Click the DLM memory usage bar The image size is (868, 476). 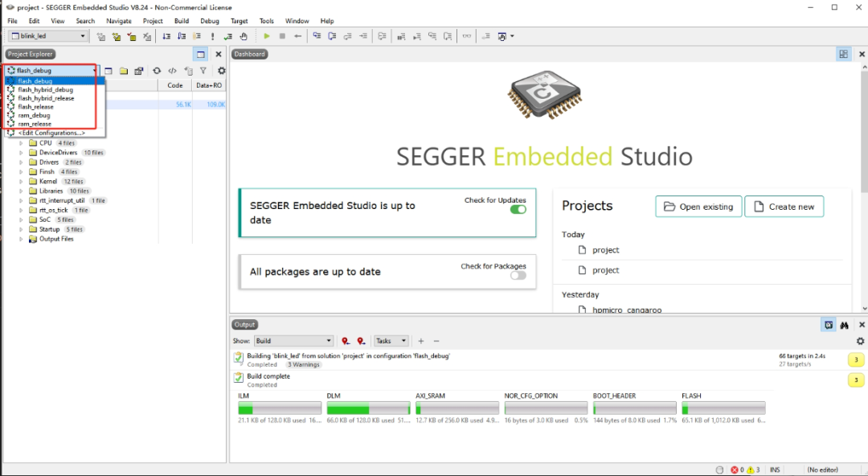[x=368, y=409]
